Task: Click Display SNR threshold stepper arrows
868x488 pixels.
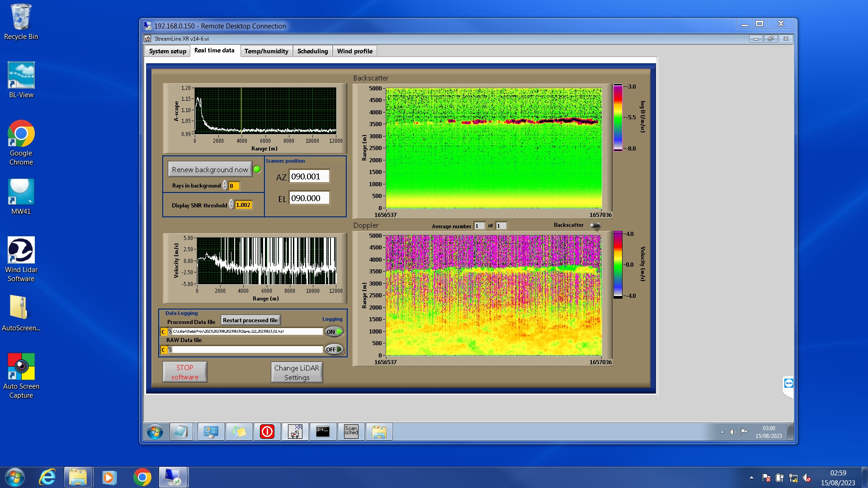Action: [231, 205]
